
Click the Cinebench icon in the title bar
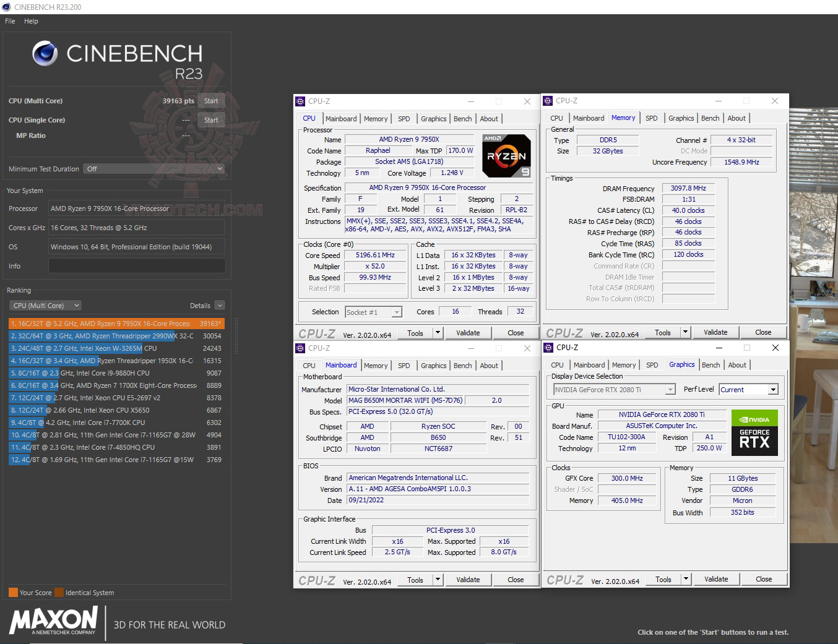(6, 6)
